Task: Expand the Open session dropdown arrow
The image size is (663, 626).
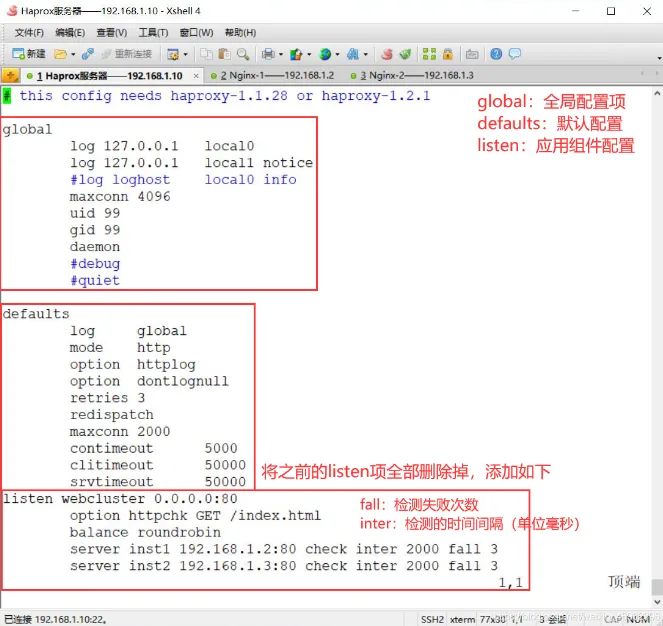Action: 73,54
